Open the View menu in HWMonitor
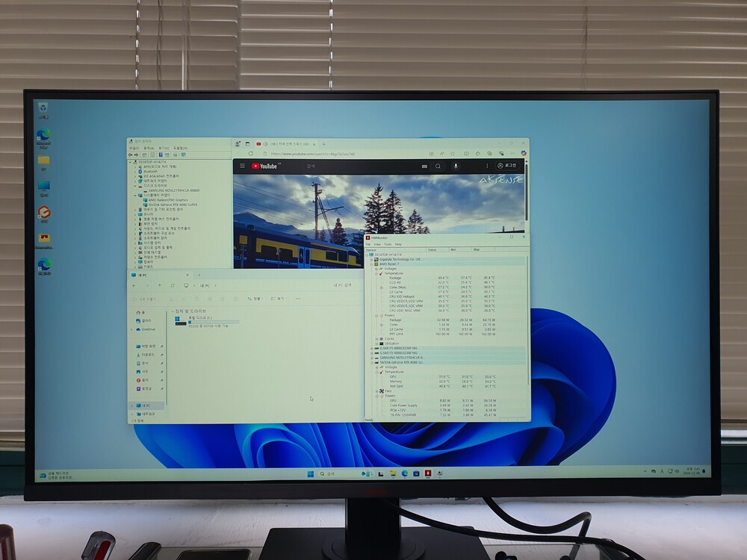The height and width of the screenshot is (560, 747). click(x=377, y=244)
